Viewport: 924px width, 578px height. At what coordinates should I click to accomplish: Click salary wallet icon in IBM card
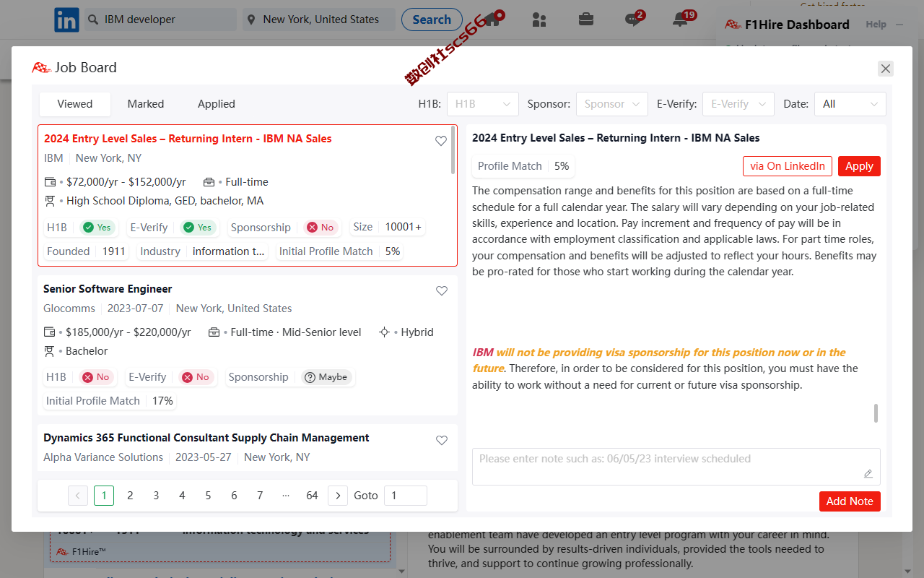click(x=50, y=182)
